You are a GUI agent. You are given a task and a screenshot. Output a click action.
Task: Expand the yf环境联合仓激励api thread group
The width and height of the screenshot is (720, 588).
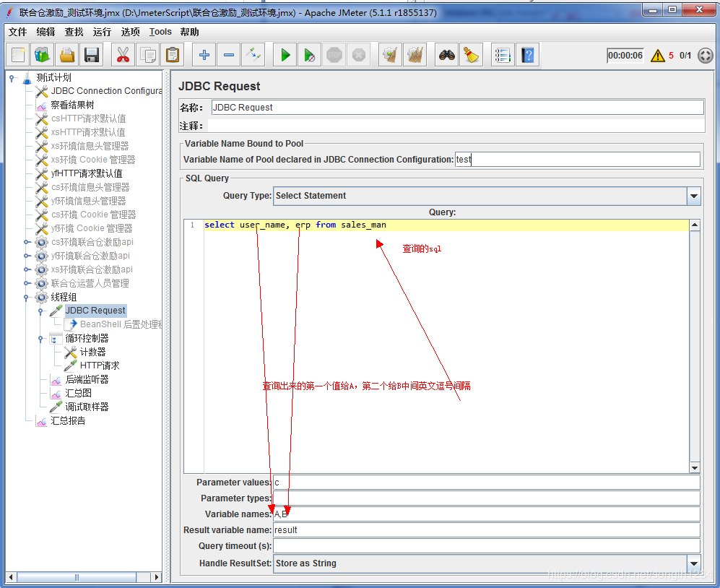coord(27,256)
